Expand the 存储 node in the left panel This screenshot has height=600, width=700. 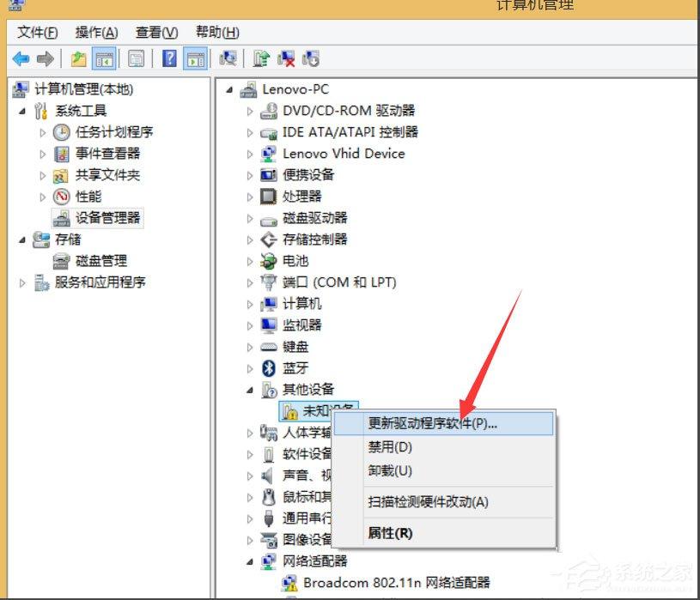coord(21,239)
